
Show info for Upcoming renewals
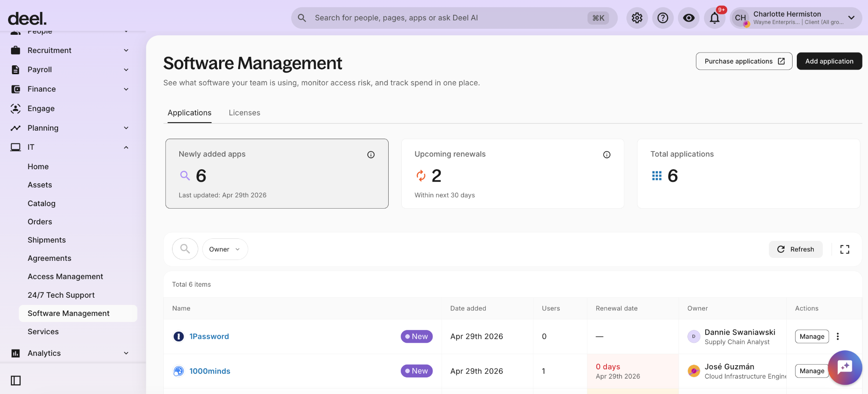point(606,155)
